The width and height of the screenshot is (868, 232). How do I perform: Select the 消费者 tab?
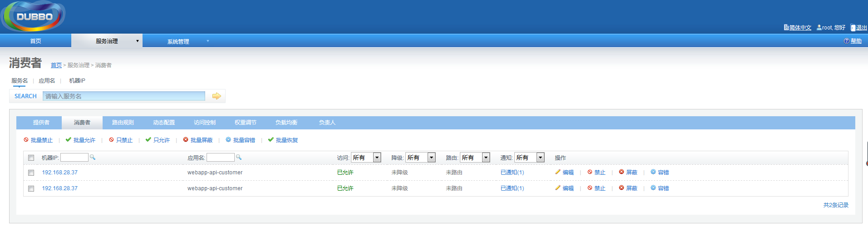[82, 123]
